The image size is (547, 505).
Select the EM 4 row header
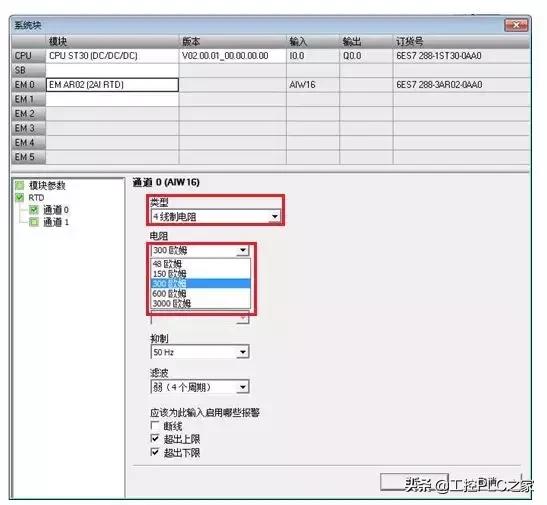(28, 143)
